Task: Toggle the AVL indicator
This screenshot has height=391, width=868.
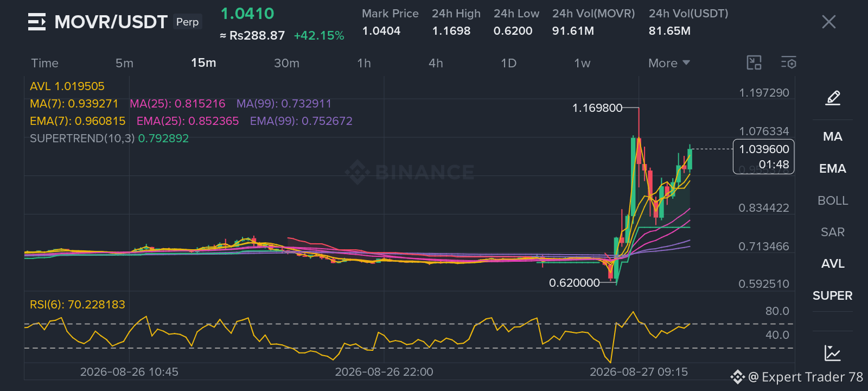Action: pyautogui.click(x=833, y=263)
